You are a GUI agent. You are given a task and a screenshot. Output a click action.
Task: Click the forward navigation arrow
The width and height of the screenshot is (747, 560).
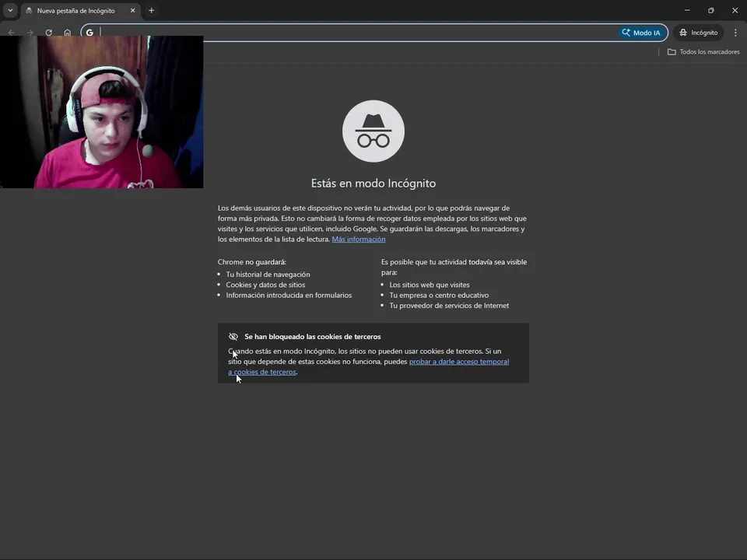tap(30, 33)
